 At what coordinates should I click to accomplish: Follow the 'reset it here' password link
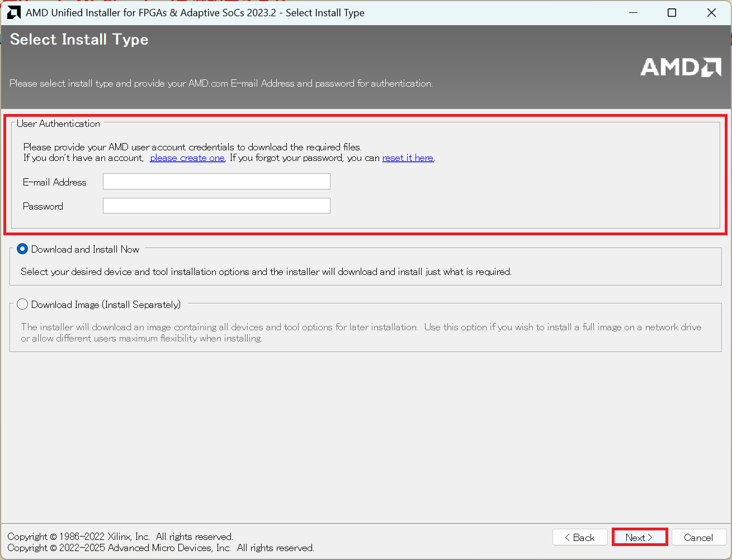408,158
